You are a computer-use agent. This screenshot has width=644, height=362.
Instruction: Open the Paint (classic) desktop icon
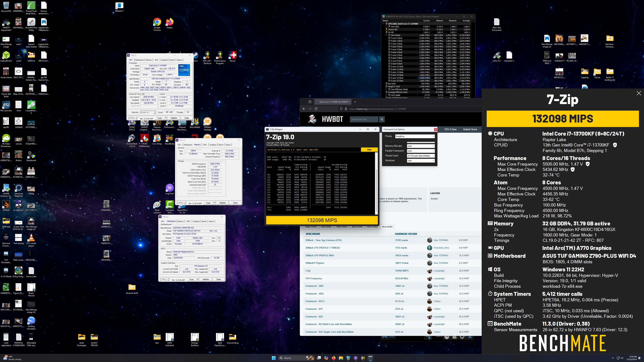coord(157,207)
